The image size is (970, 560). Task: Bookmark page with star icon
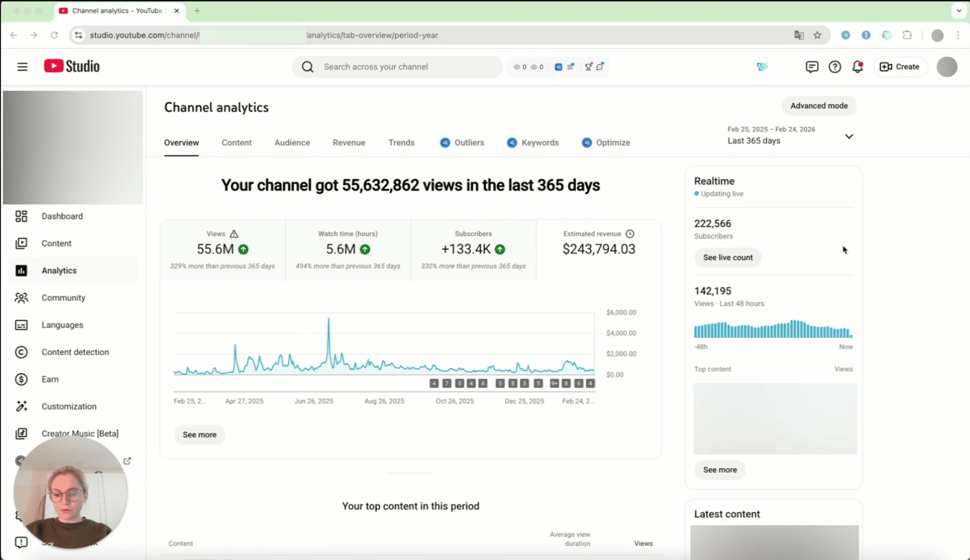coord(817,35)
